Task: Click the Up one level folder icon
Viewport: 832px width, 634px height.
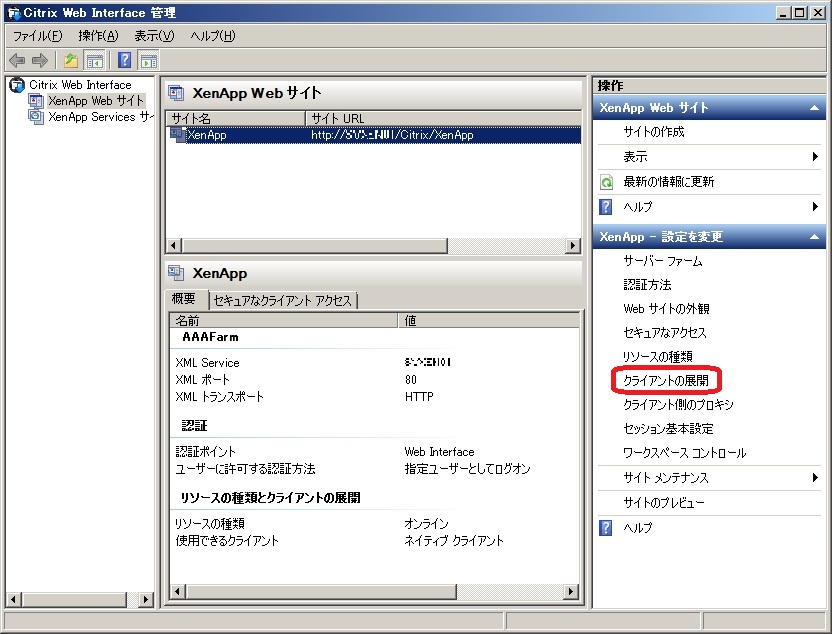Action: coord(71,60)
